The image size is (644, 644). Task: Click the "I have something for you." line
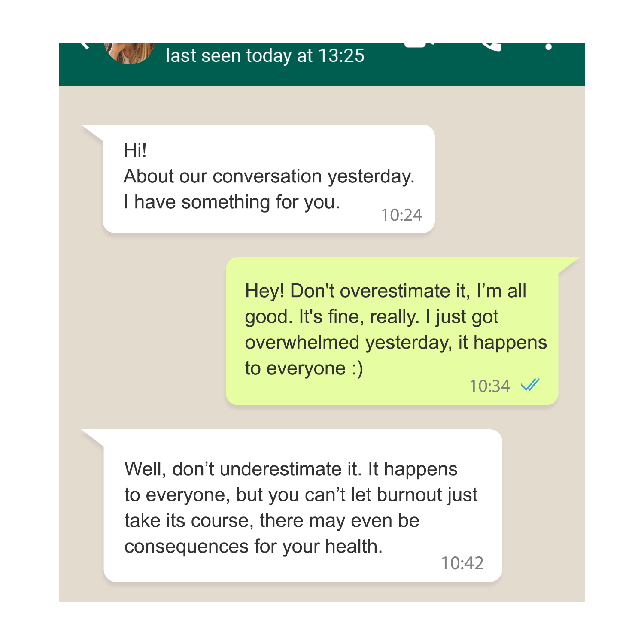point(232,202)
